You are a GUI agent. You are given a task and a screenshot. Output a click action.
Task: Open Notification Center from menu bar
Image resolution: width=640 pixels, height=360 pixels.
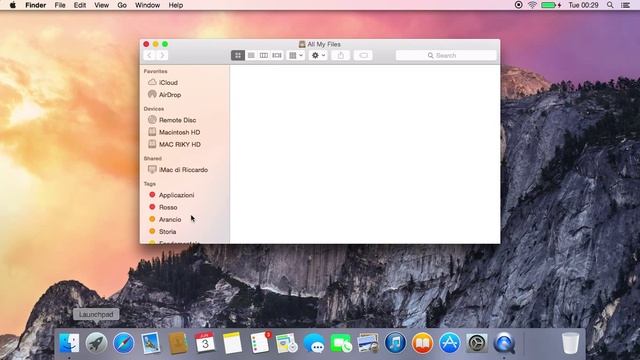625,5
